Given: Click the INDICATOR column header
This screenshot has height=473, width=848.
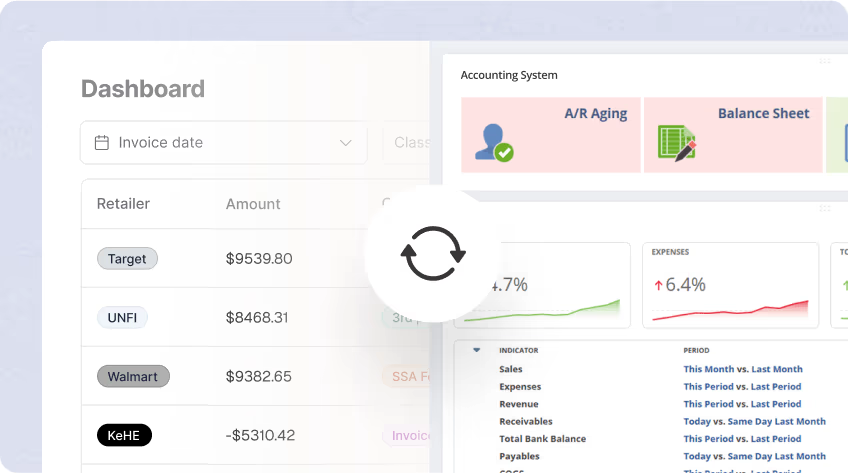Looking at the screenshot, I should [519, 350].
